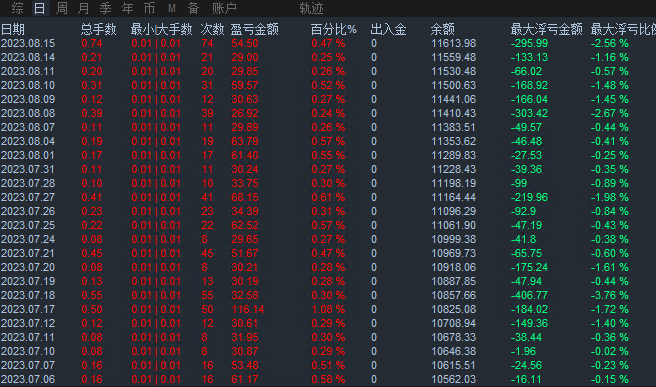The width and height of the screenshot is (656, 387).
Task: Select the 2023.08.15 date row
Action: point(28,44)
